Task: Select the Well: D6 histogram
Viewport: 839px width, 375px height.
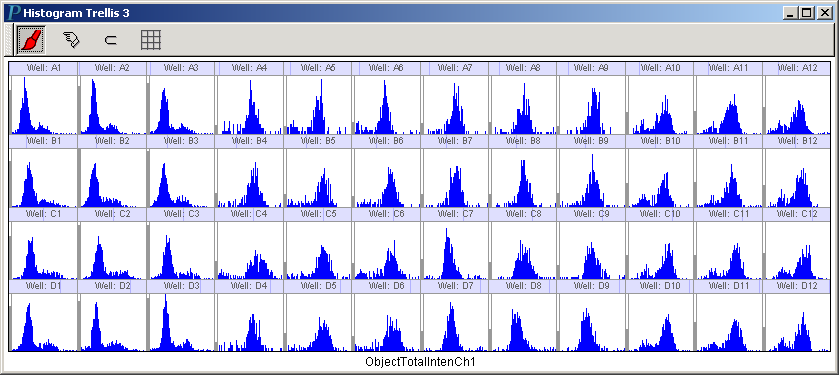Action: (x=386, y=322)
